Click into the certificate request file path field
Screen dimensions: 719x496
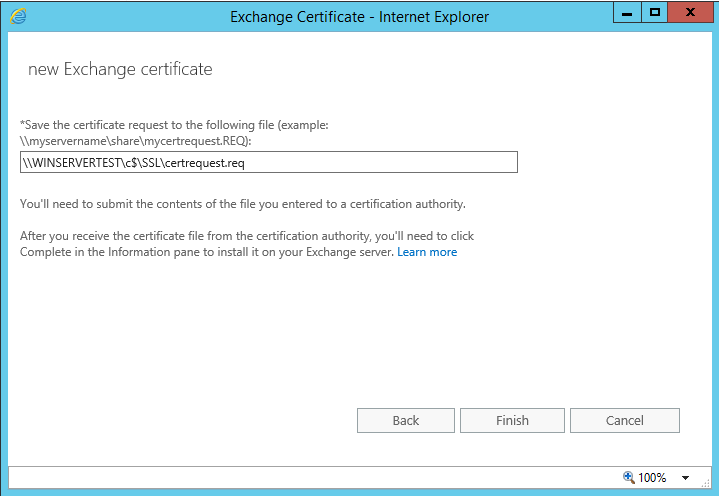[268, 162]
